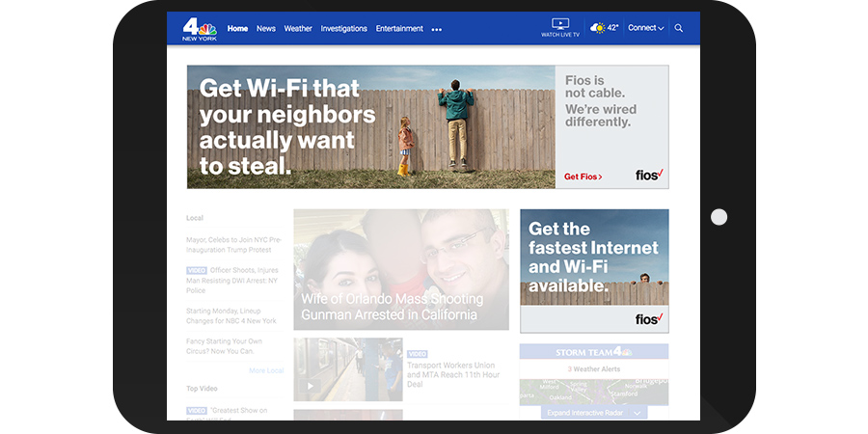Click the NBC 4 New York logo
Image resolution: width=868 pixels, height=434 pixels.
click(200, 29)
